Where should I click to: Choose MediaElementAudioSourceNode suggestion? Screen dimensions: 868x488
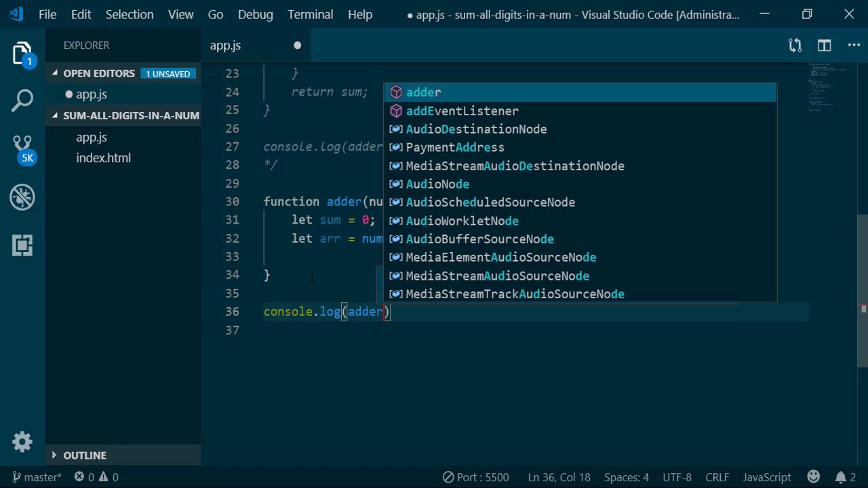pos(580,258)
